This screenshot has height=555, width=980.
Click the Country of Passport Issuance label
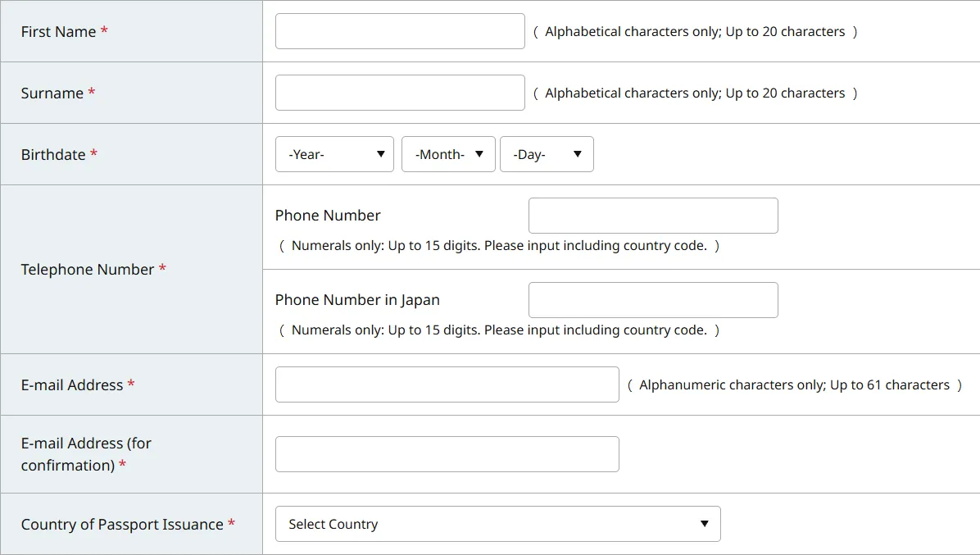123,525
